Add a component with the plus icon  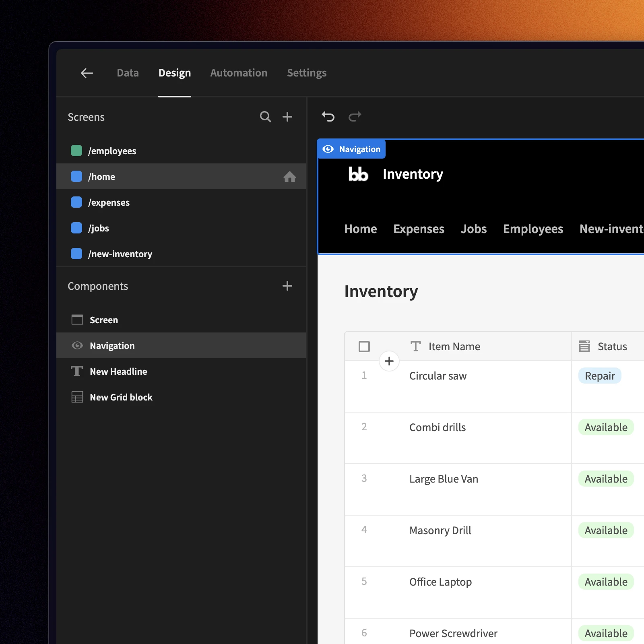(287, 286)
